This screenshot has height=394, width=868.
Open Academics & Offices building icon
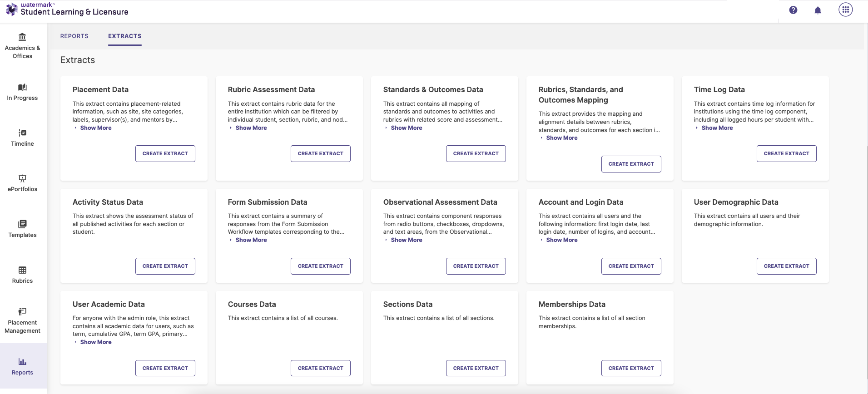coord(22,37)
